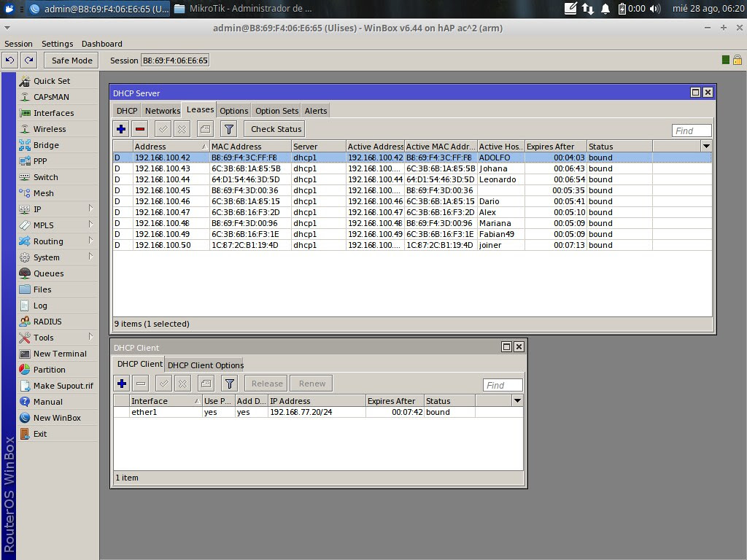
Task: Click the undo arrow in WinBox toolbar
Action: click(x=9, y=61)
